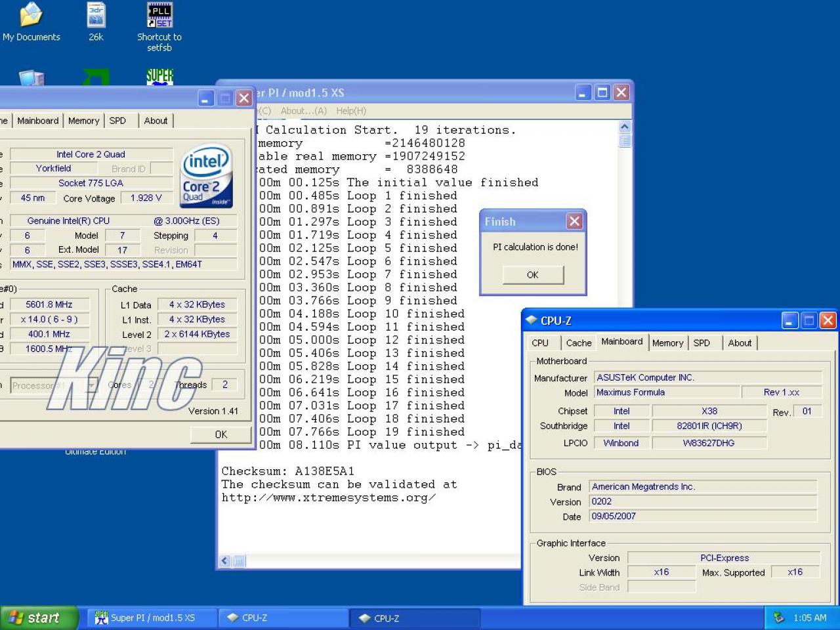Open the Windows Start menu
Image resolution: width=840 pixels, height=630 pixels.
39,618
